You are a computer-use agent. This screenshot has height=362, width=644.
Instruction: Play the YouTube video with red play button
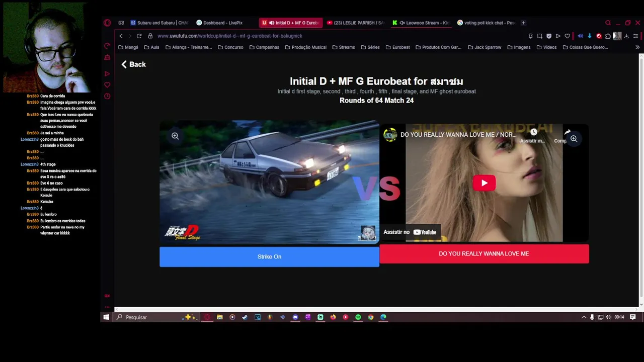[x=484, y=183]
